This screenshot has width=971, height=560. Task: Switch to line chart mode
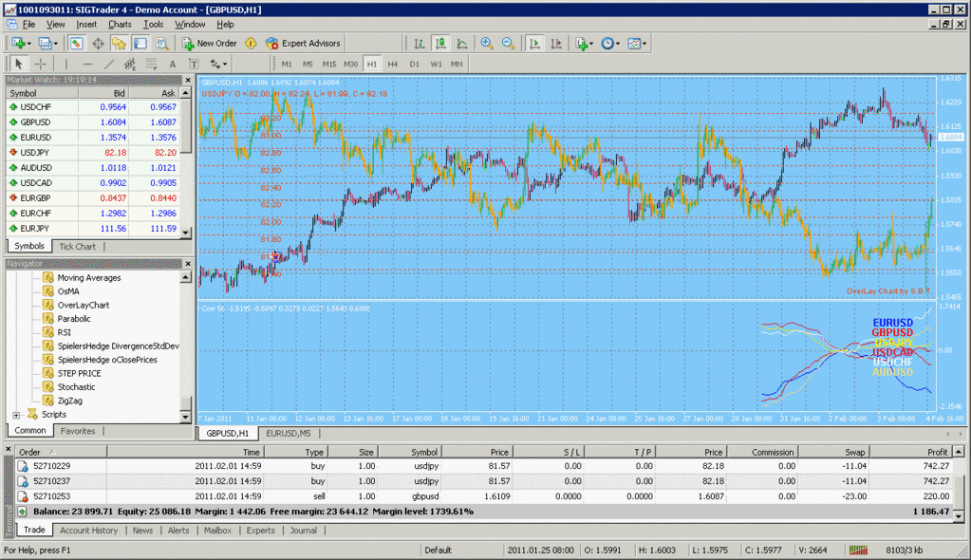(x=462, y=44)
